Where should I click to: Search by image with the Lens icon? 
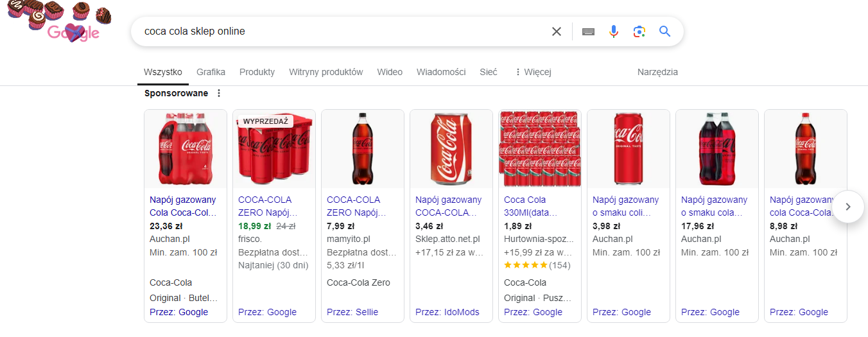(x=639, y=31)
